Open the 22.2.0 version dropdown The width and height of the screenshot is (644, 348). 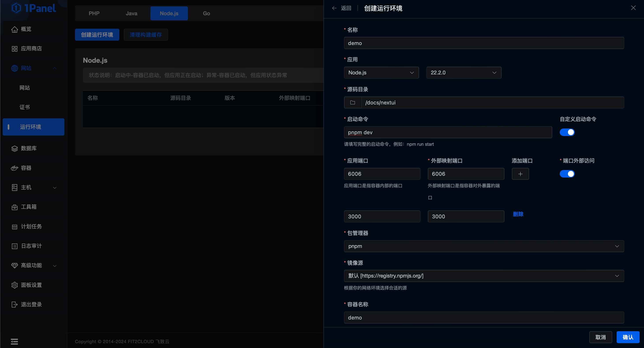click(x=464, y=73)
